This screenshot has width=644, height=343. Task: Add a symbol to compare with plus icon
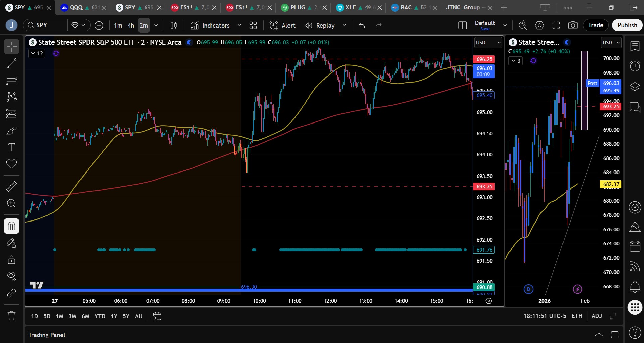tap(99, 25)
